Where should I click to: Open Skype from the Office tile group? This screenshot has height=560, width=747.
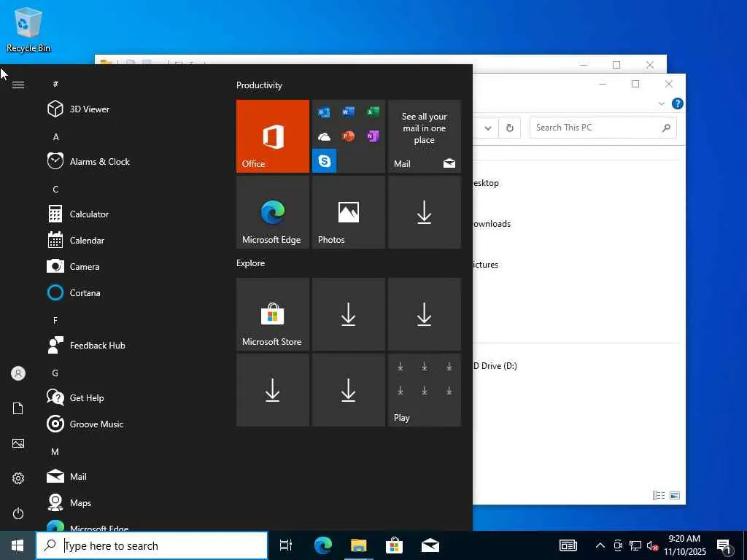tap(325, 161)
